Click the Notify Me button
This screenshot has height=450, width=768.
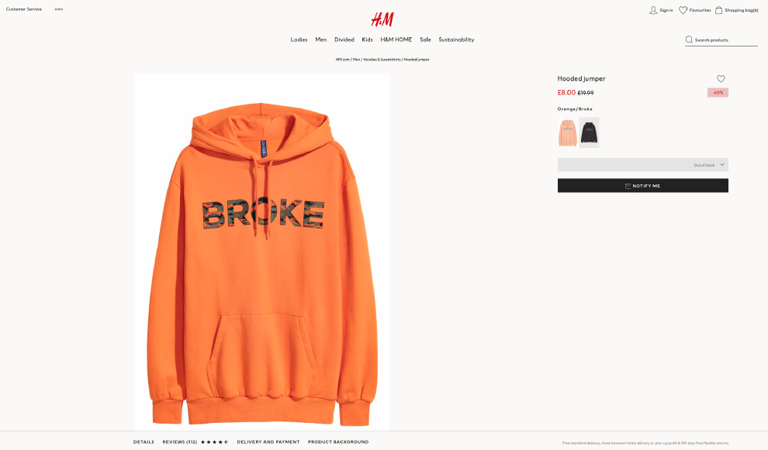click(643, 186)
